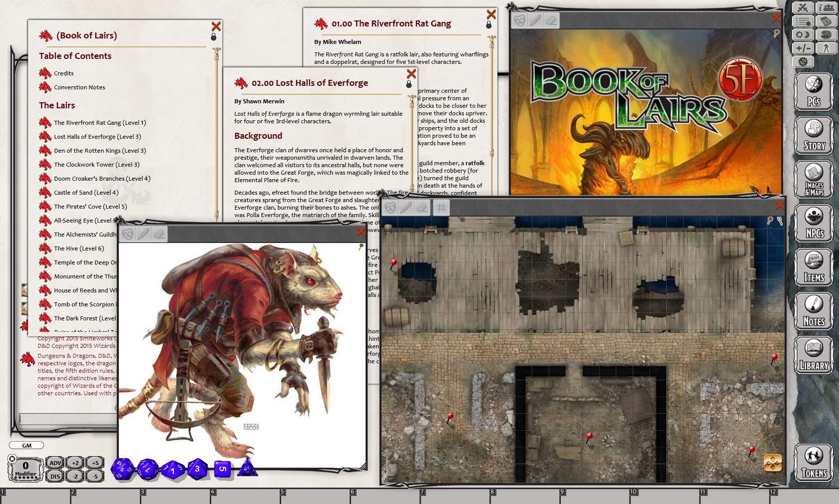Open the Modifiers plus/minus icon

point(803,48)
